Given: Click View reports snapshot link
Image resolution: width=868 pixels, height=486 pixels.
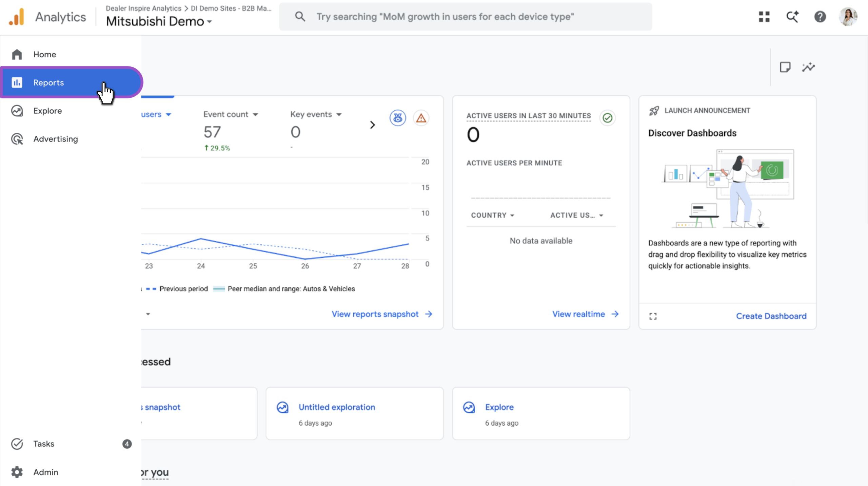Looking at the screenshot, I should coord(382,314).
